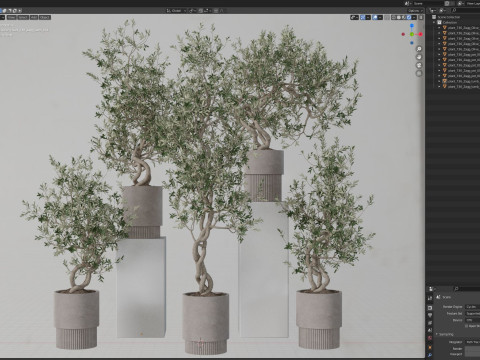
Task: Open the View Layer properties tab
Action: (430, 323)
